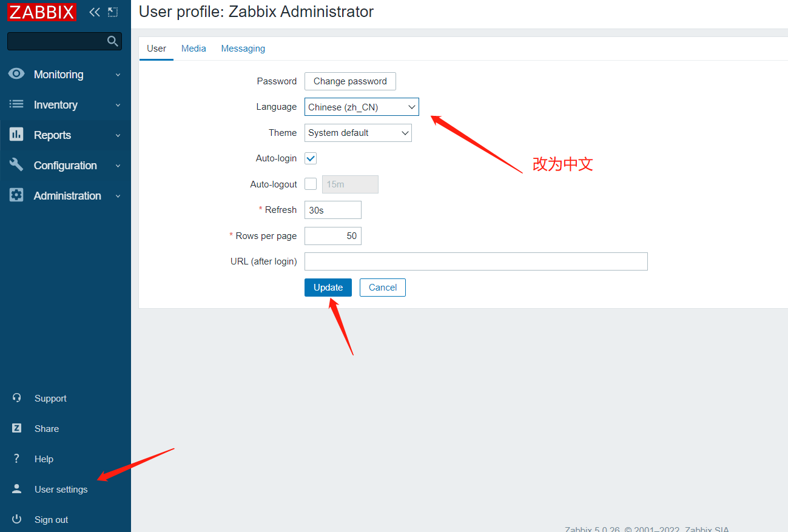Click the Sign out power icon
This screenshot has height=532, width=788.
click(x=16, y=519)
